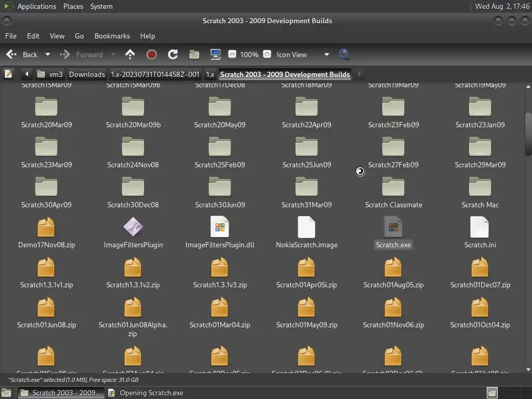Select Scratch01Jun08Alpha.zip archive
This screenshot has height=399, width=532.
pos(132,317)
